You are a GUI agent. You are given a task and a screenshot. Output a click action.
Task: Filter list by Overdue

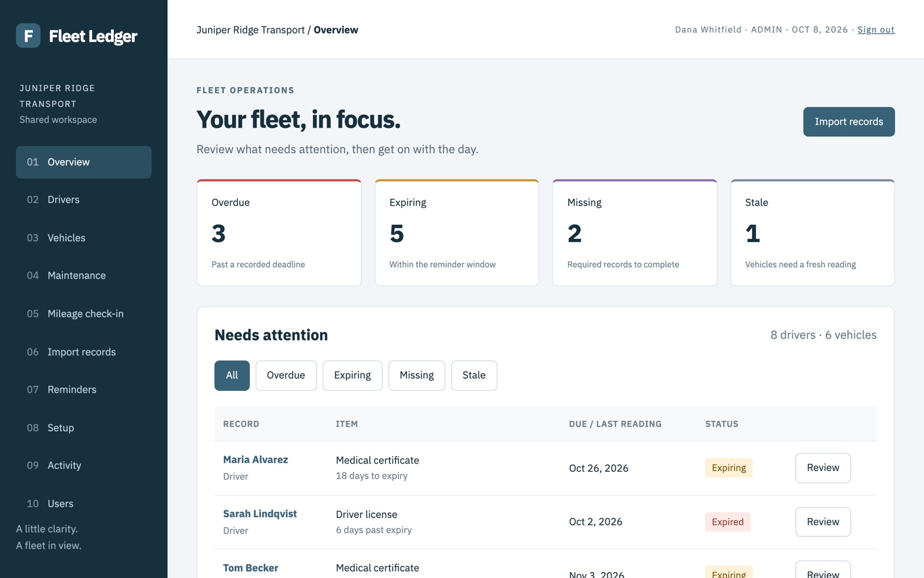point(286,375)
